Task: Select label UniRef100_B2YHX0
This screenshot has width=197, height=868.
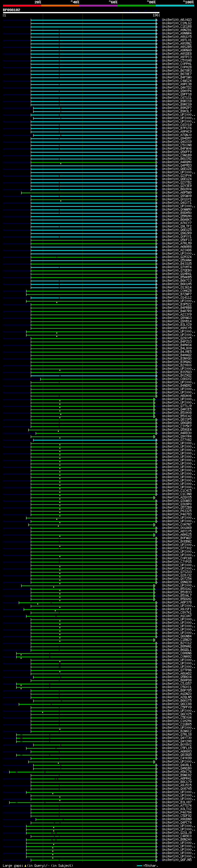Action: point(176,365)
